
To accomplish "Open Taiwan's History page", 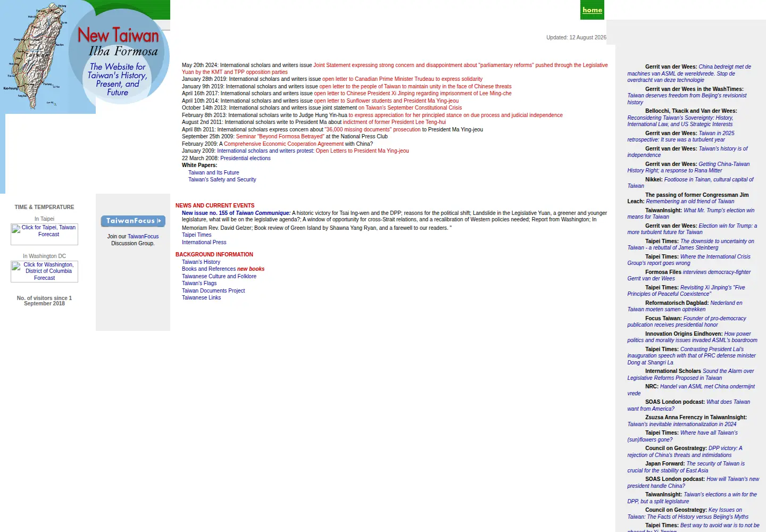I will [201, 262].
